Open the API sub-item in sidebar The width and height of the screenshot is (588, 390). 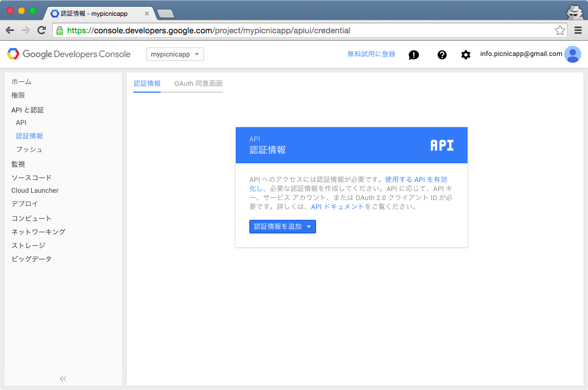pyautogui.click(x=21, y=123)
